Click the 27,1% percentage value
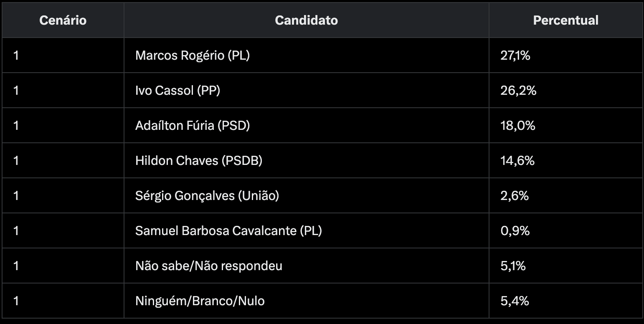 [515, 56]
